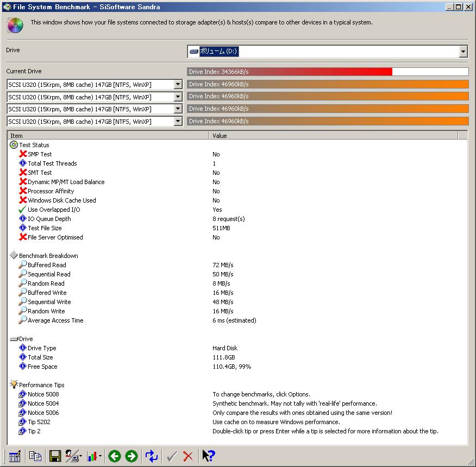Open first SCSI U320 reference drive dropdown arrow
This screenshot has height=467, width=476.
(x=178, y=85)
